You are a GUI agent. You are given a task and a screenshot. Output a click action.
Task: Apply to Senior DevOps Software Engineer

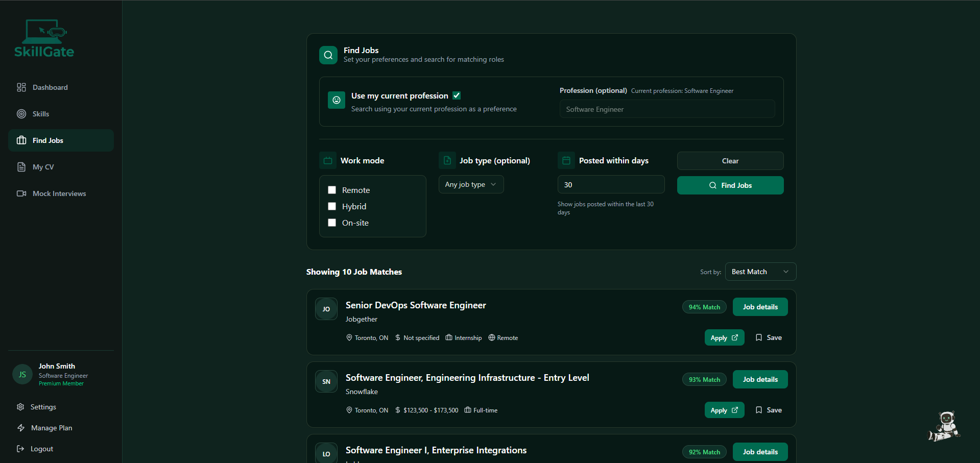(x=724, y=337)
